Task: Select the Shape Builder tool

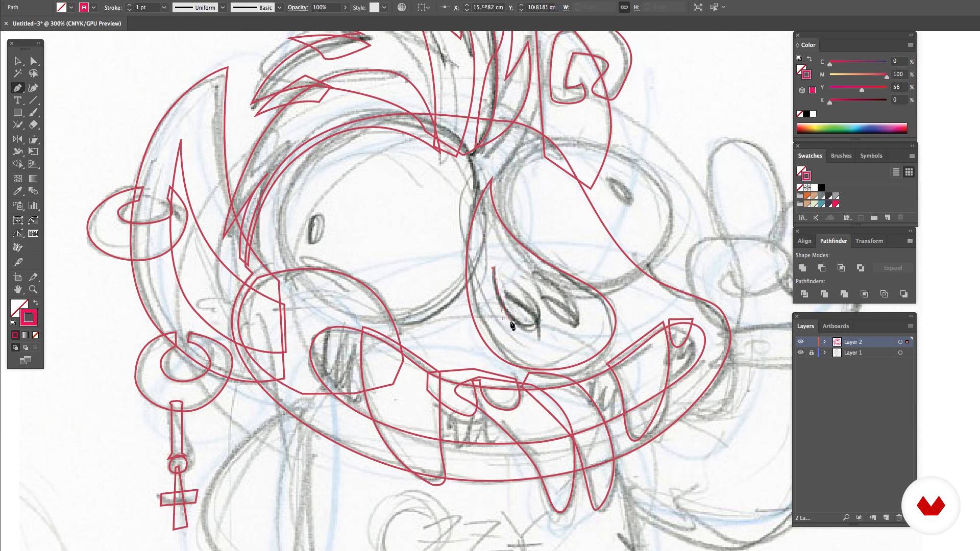Action: (18, 164)
